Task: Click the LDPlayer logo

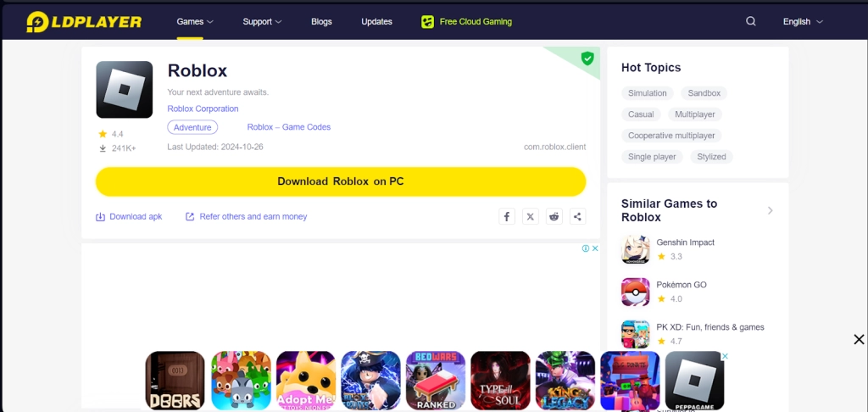Action: [x=84, y=21]
